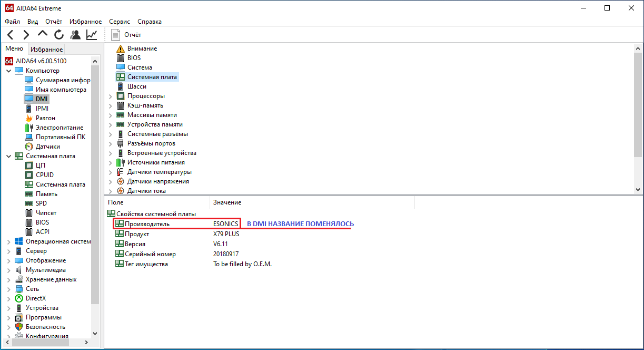The image size is (644, 350).
Task: Select the Память tree item
Action: 41,194
